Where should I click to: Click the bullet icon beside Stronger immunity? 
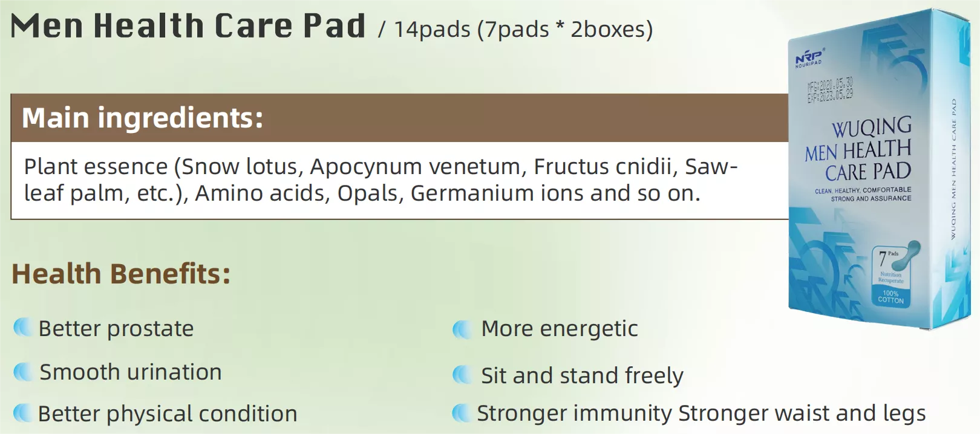460,413
